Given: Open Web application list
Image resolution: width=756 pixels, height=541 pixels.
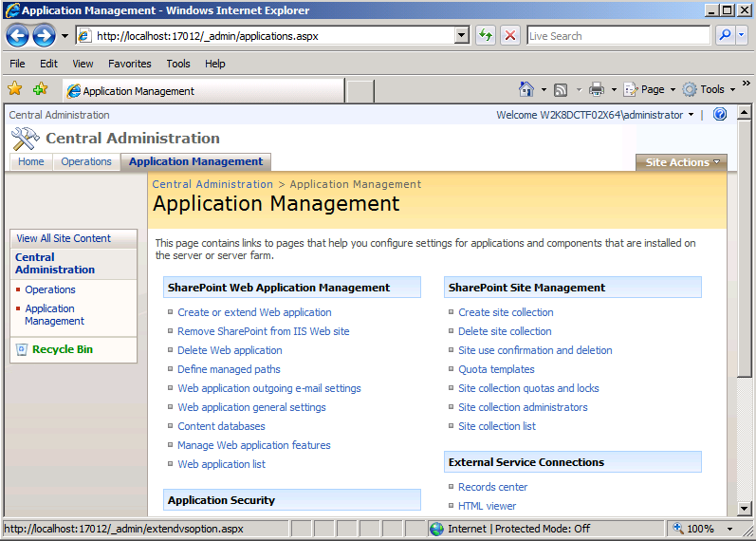Looking at the screenshot, I should pyautogui.click(x=221, y=464).
